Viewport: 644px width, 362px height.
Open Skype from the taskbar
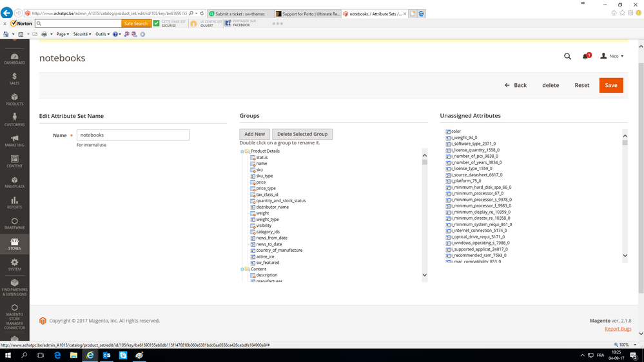(x=122, y=356)
